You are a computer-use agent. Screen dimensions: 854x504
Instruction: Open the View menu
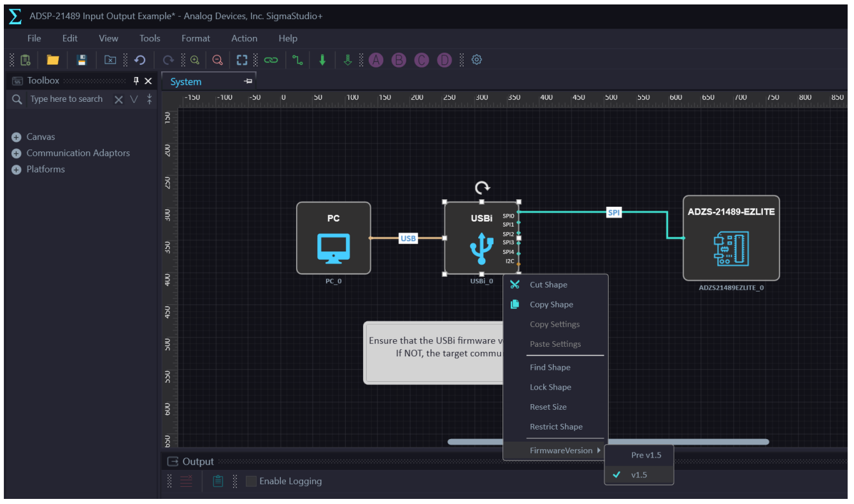click(108, 38)
